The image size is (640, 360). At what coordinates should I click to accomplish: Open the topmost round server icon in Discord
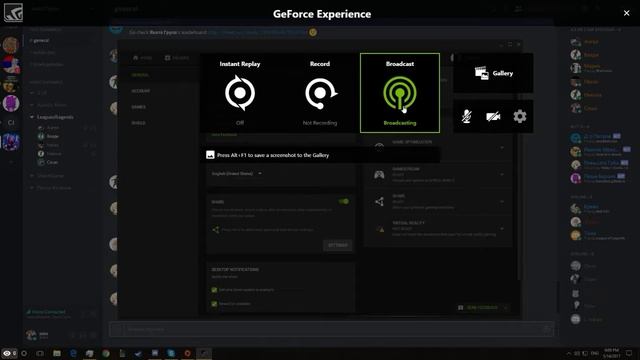pos(11,44)
